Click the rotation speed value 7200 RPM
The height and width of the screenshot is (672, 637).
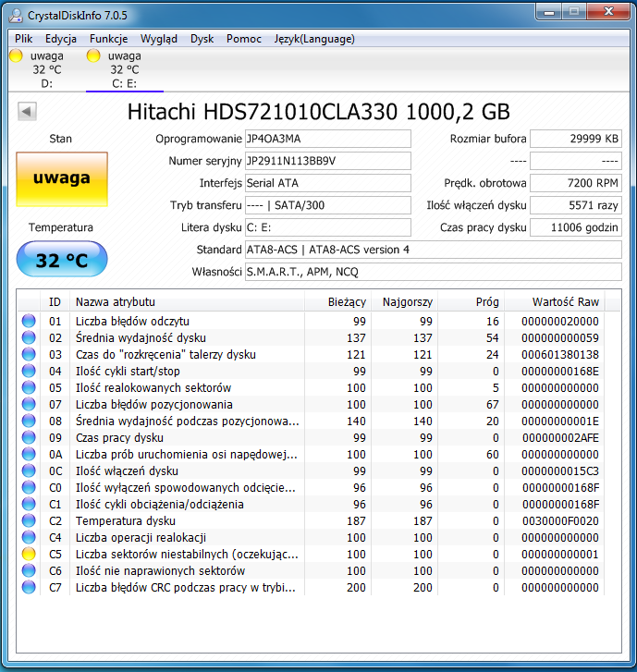(x=576, y=183)
